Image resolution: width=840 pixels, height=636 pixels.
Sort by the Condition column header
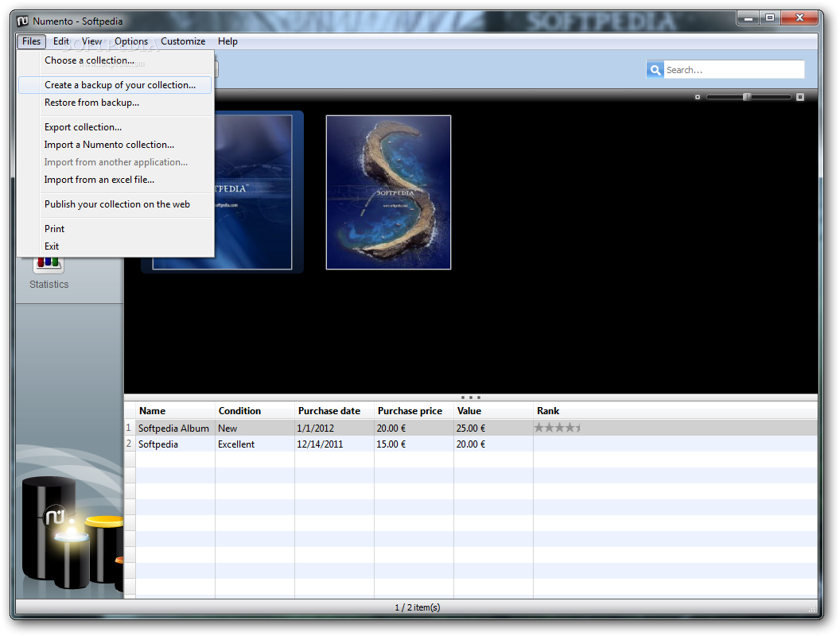click(x=255, y=410)
